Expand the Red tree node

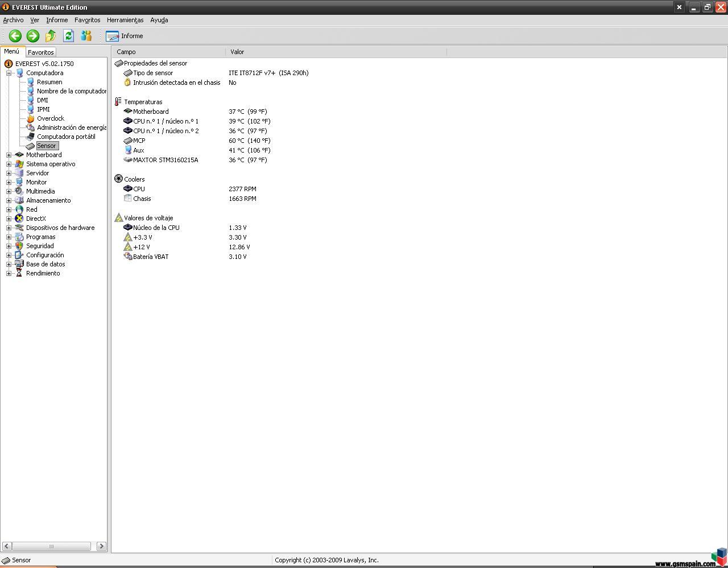[9, 209]
